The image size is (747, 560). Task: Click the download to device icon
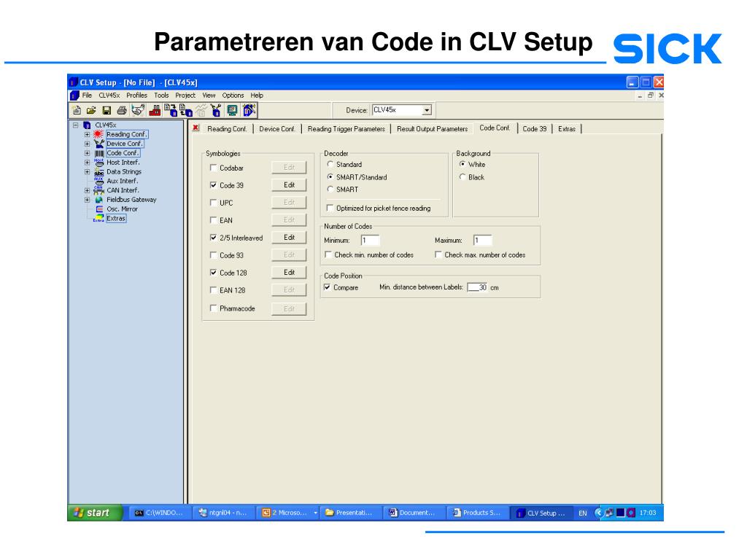pyautogui.click(x=171, y=111)
